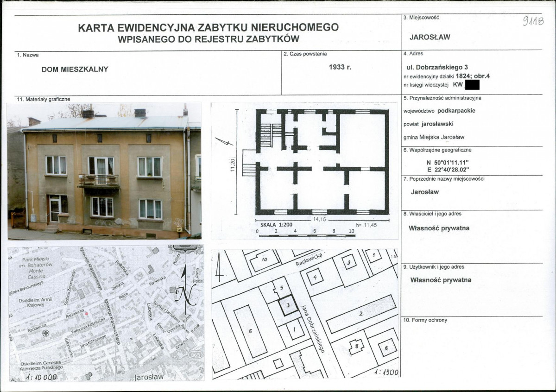Click the '11. Materiały graficzne' label

tap(43, 99)
